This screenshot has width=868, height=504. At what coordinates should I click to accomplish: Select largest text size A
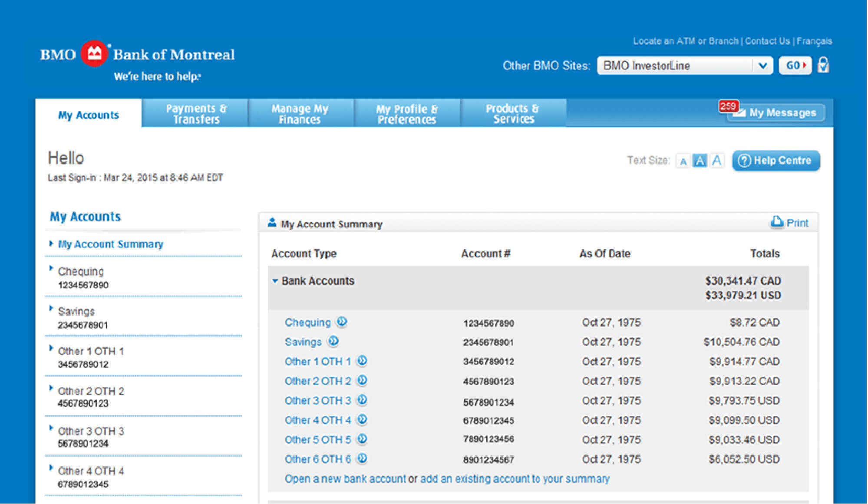click(x=716, y=160)
